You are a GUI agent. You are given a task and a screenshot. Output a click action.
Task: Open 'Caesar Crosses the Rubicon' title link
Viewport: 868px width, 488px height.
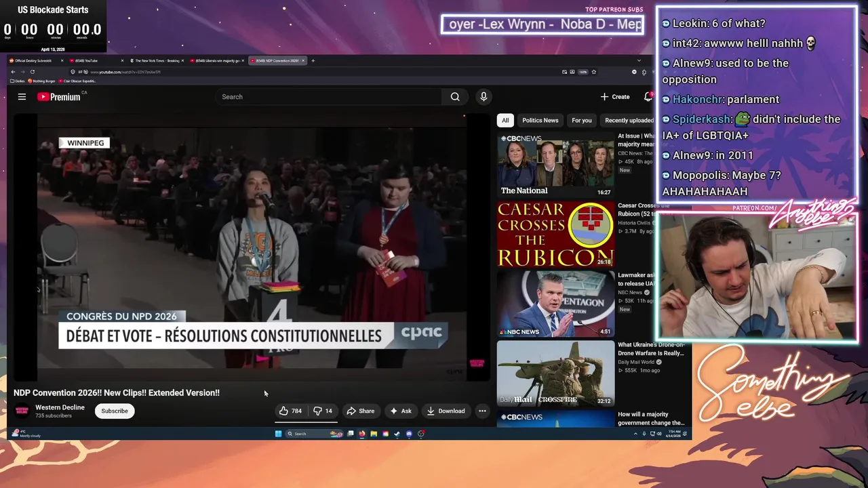pos(643,209)
